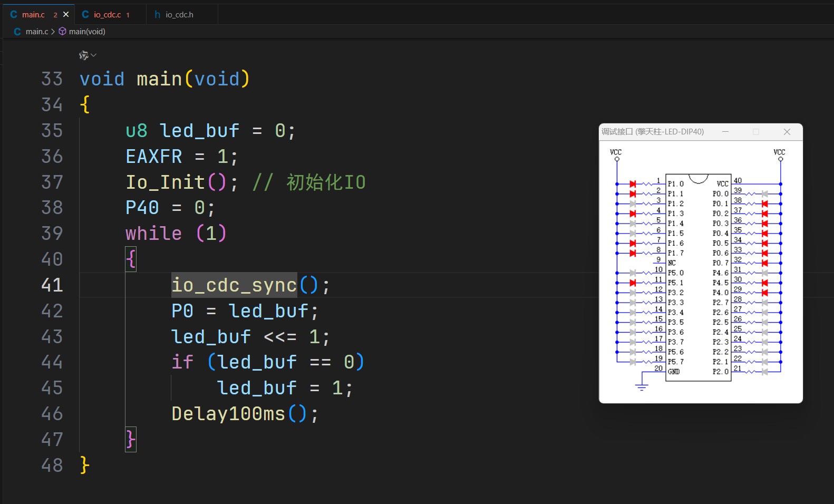The height and width of the screenshot is (504, 834).
Task: Toggle the unlit LED on pin P2.0
Action: pyautogui.click(x=764, y=372)
